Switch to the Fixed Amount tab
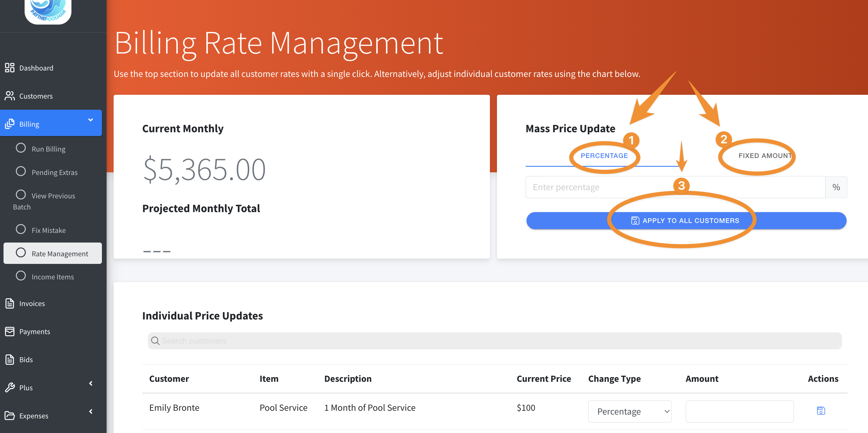Screen dimensions: 868x433 (x=764, y=156)
